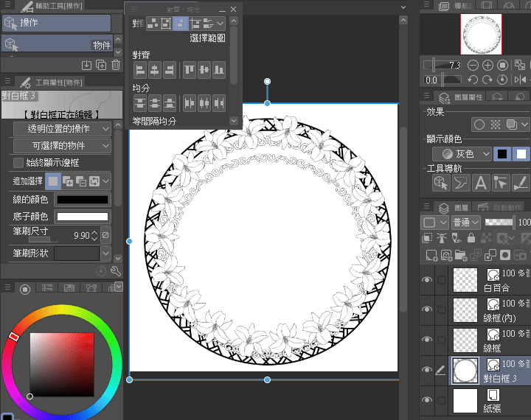Click the 底子顏色 white swatch

tap(83, 217)
